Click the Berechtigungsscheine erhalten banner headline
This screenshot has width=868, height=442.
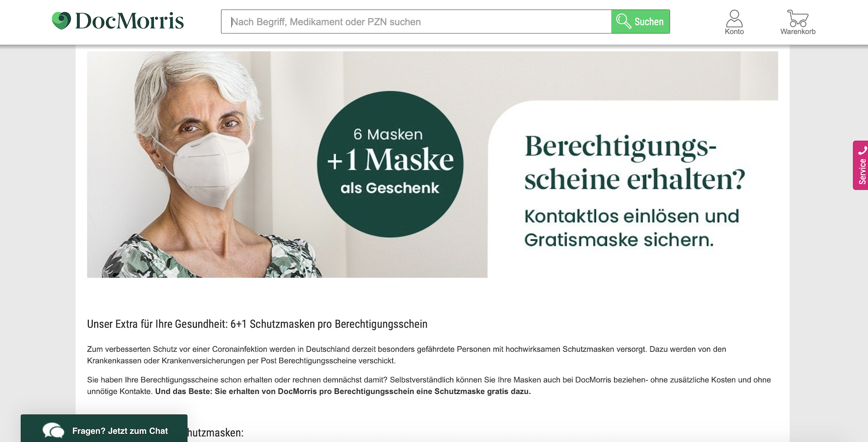click(x=634, y=162)
